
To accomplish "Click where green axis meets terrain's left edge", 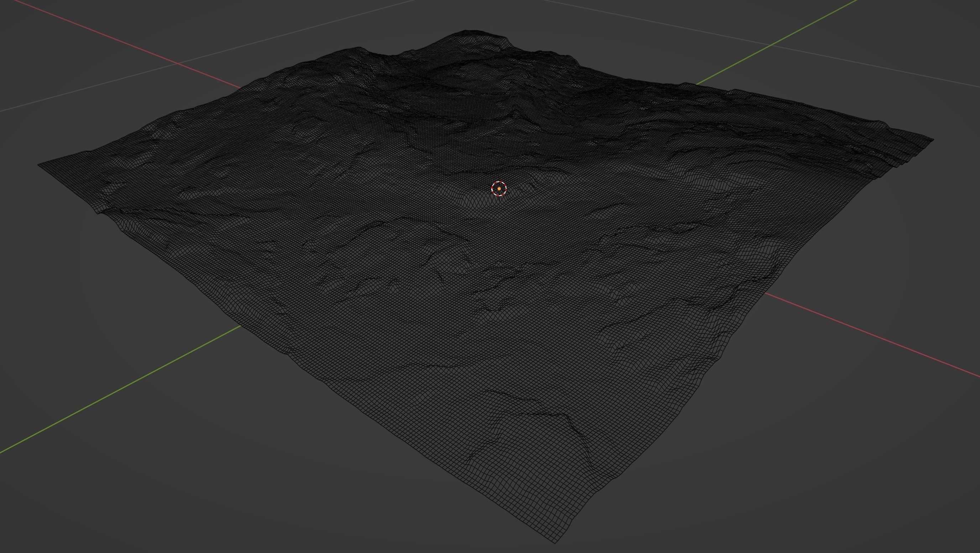I will (x=241, y=325).
